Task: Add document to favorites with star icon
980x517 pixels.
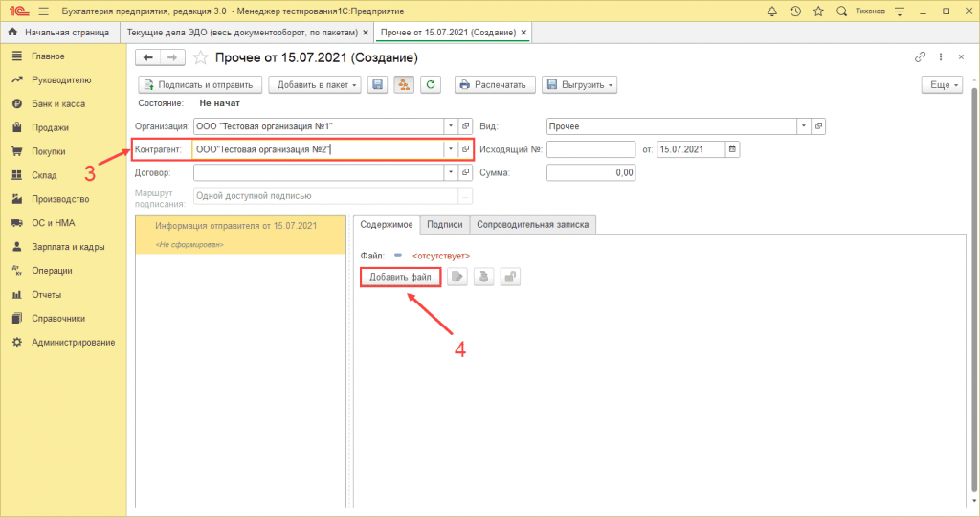Action: (201, 57)
